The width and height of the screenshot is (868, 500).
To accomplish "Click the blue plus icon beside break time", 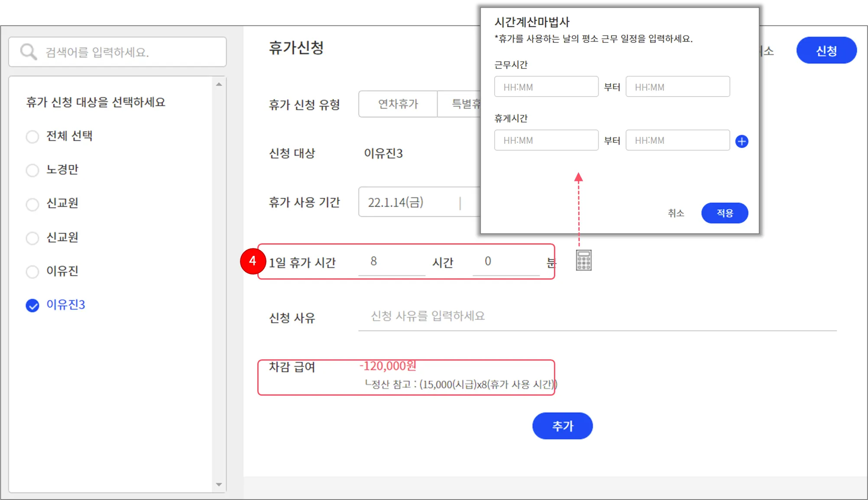I will pyautogui.click(x=742, y=141).
